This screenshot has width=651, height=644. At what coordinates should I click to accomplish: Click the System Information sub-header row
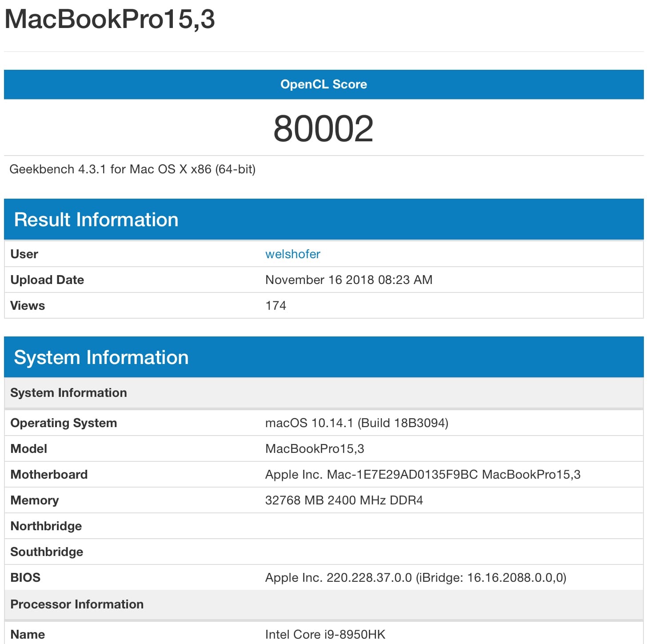pos(68,392)
